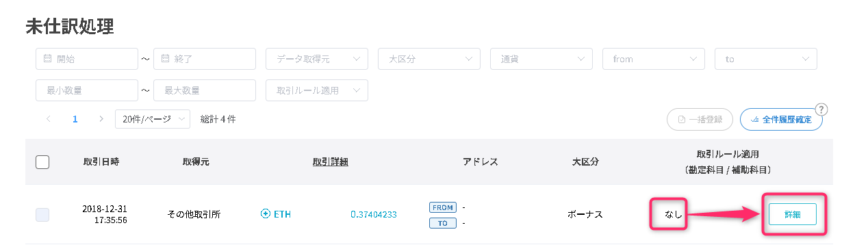The height and width of the screenshot is (247, 868).
Task: Expand the 大区分 filter dropdown
Action: (x=429, y=59)
